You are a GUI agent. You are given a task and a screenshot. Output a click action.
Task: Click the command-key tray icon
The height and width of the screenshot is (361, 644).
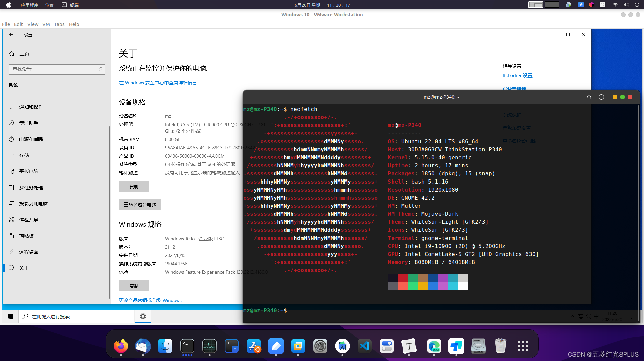602,5
